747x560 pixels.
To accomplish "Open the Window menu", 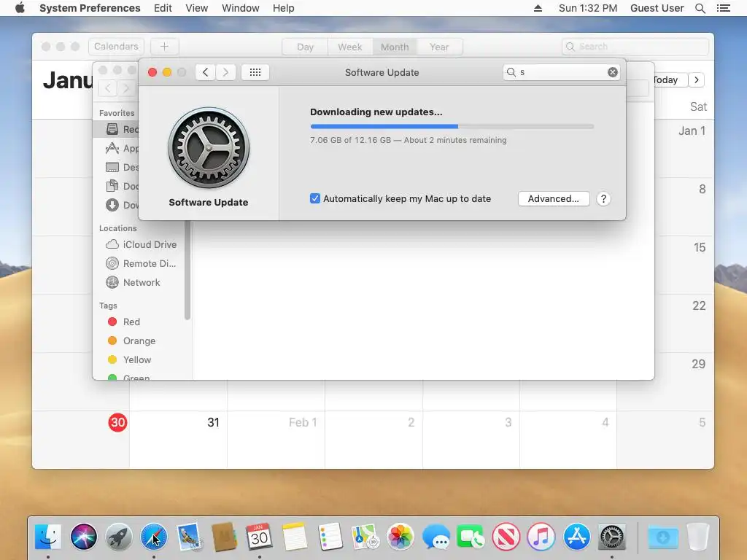I will (241, 8).
